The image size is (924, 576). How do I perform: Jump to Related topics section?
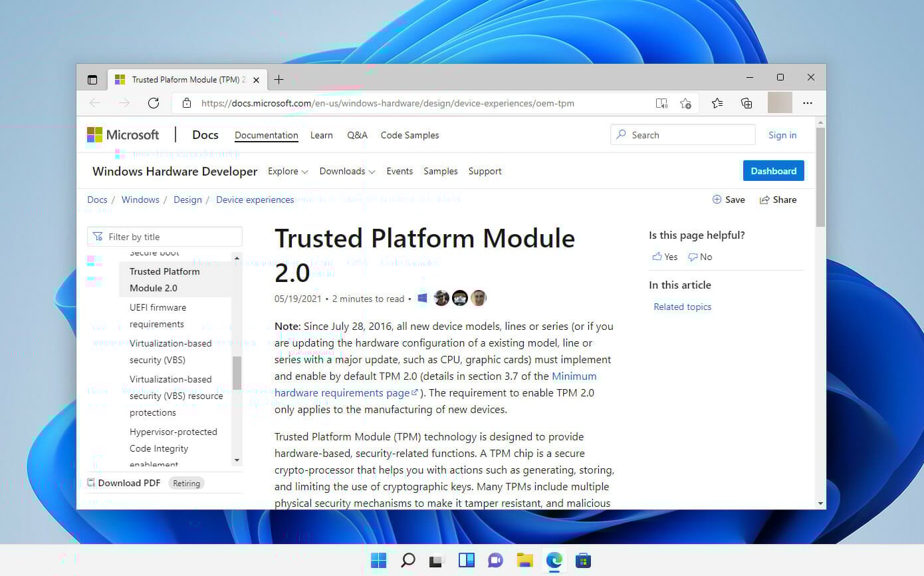pos(682,307)
